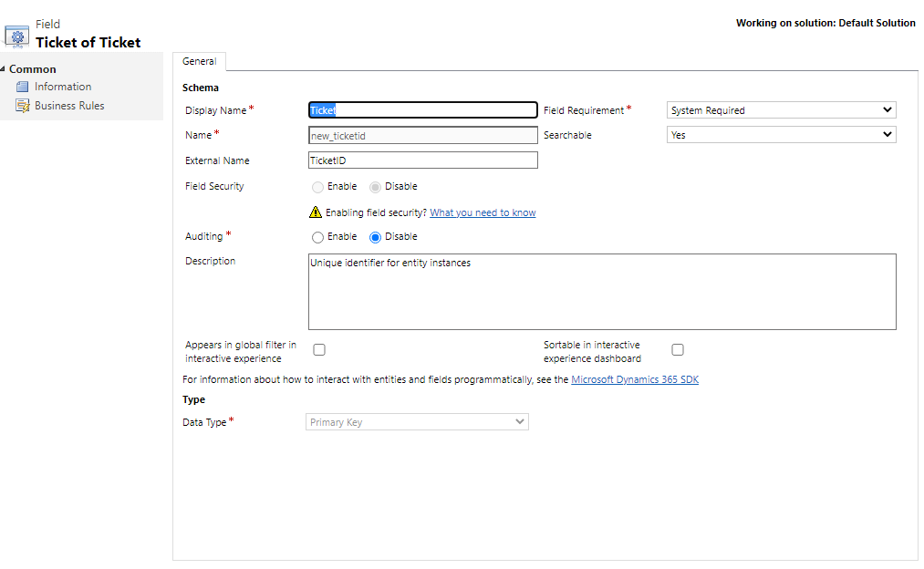
Task: Open Information in the Common navigation
Action: coord(62,87)
